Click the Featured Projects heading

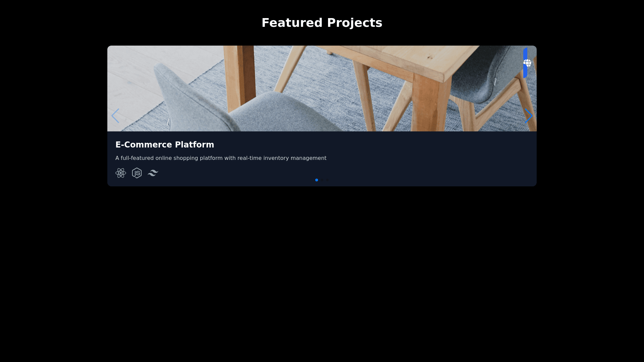click(x=322, y=23)
